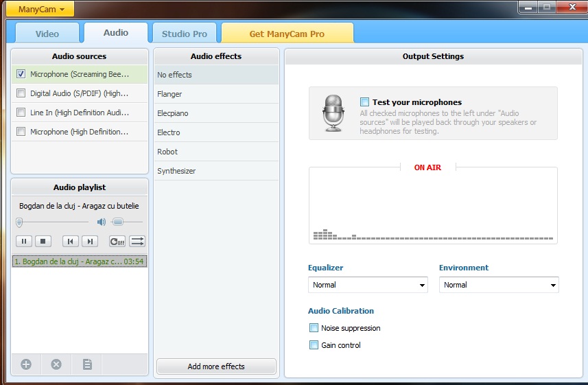Toggle the shuffle order icon
The width and height of the screenshot is (588, 385).
coord(137,242)
